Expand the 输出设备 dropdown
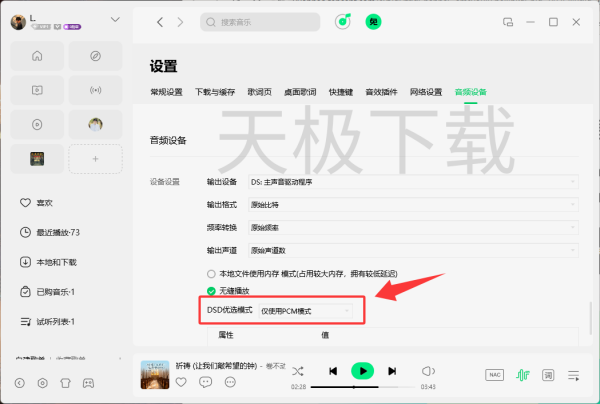The height and width of the screenshot is (404, 600). (413, 181)
